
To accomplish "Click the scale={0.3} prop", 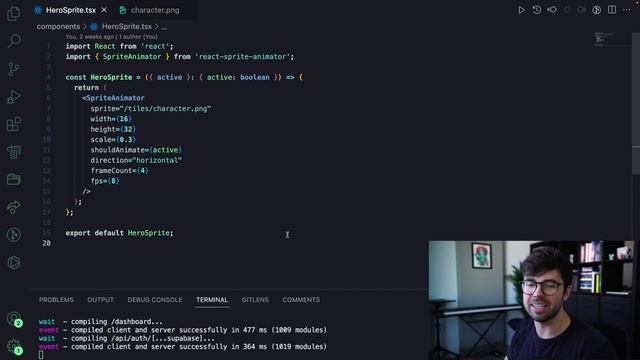I will (x=113, y=140).
